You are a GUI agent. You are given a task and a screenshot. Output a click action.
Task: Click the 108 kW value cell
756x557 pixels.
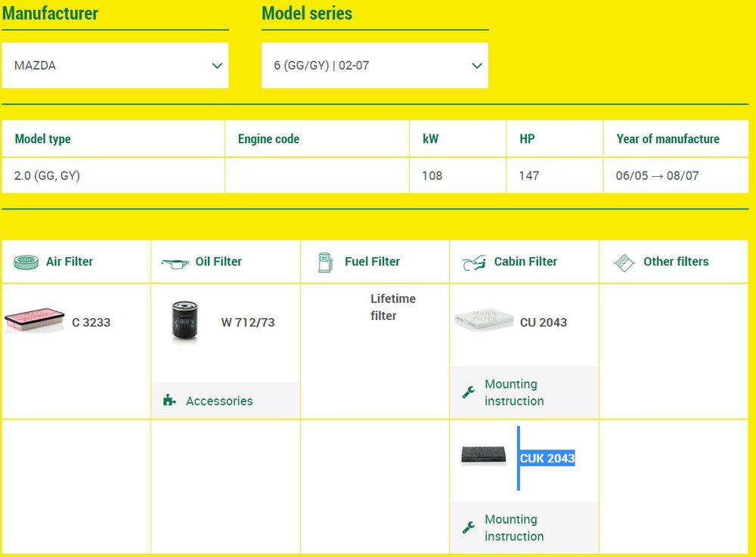[457, 175]
